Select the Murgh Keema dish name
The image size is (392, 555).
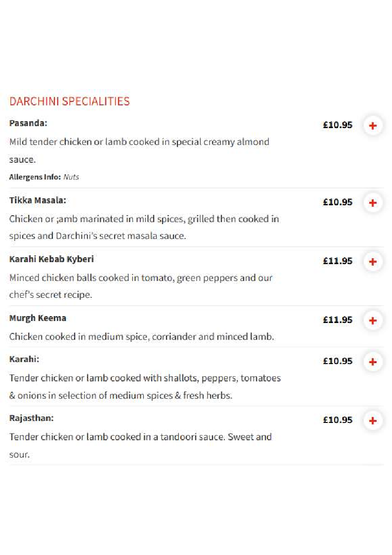38,318
